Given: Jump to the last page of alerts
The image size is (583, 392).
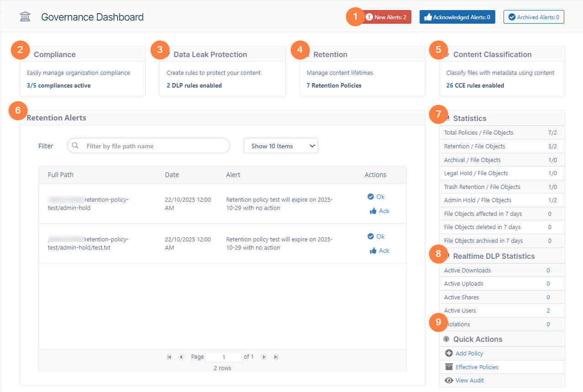Looking at the screenshot, I should point(276,357).
